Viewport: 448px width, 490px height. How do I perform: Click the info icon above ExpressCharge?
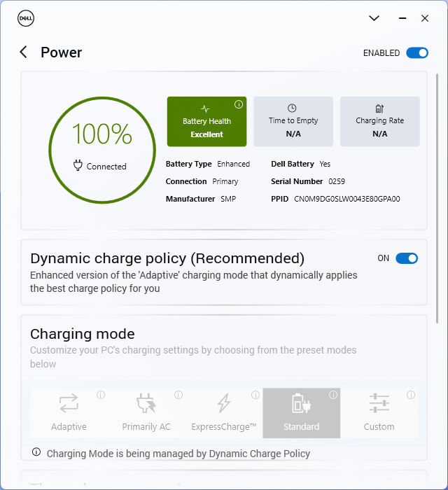coord(255,395)
